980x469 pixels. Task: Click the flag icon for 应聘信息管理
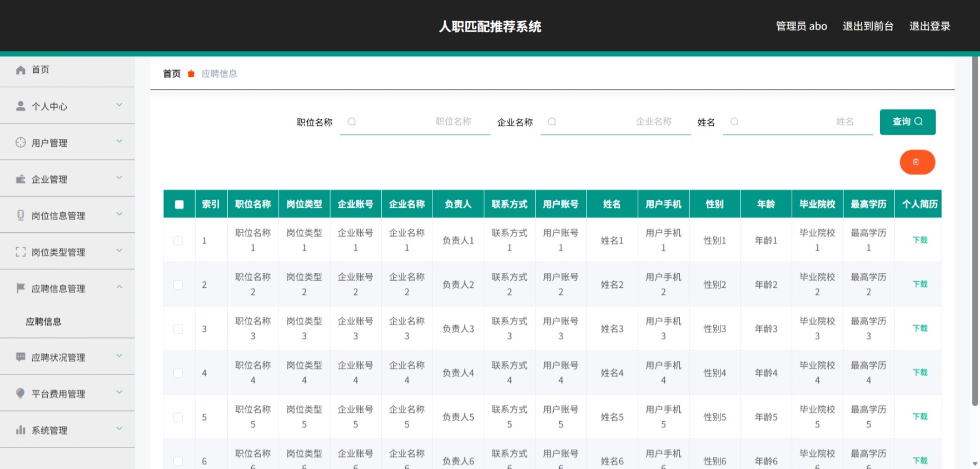[21, 288]
